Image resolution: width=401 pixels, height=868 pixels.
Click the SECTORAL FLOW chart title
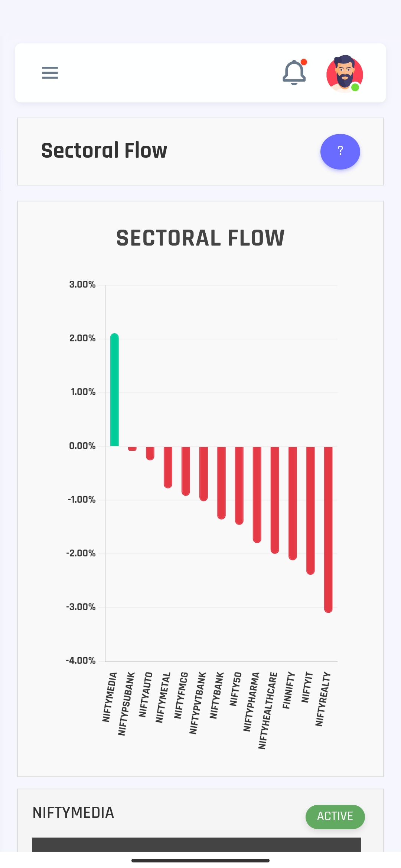click(200, 238)
